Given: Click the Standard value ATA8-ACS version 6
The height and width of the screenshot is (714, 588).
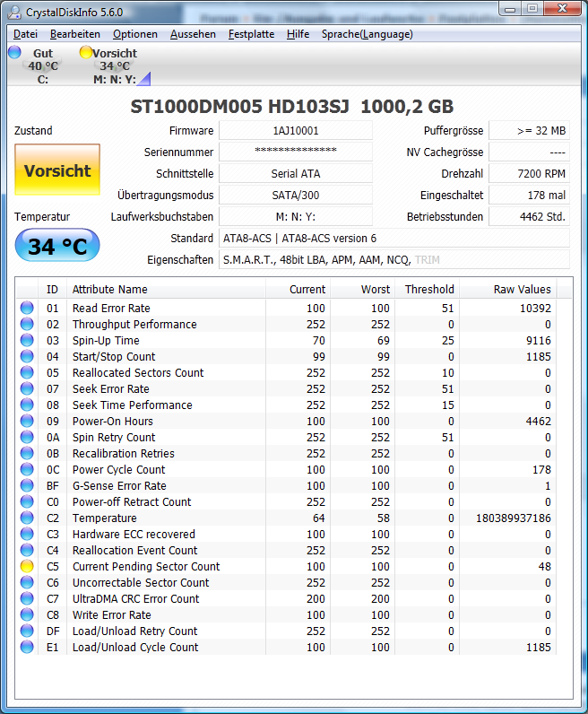Looking at the screenshot, I should 394,239.
